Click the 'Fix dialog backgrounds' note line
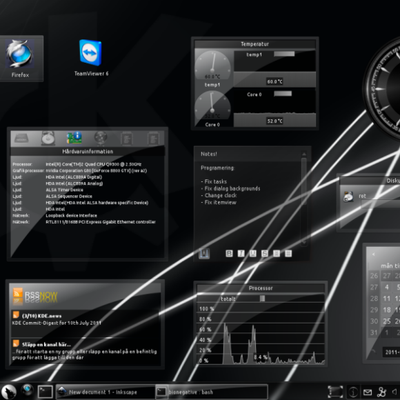The width and height of the screenshot is (400, 400). (230, 189)
